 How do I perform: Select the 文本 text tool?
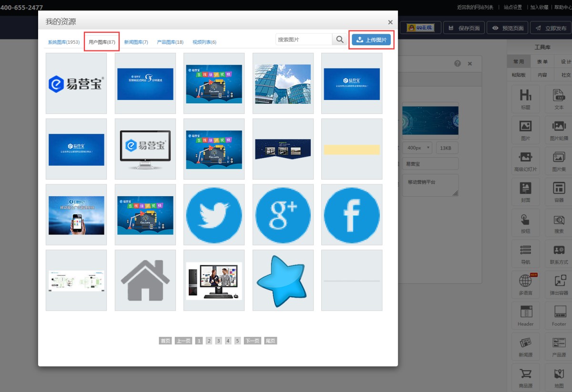coord(559,99)
